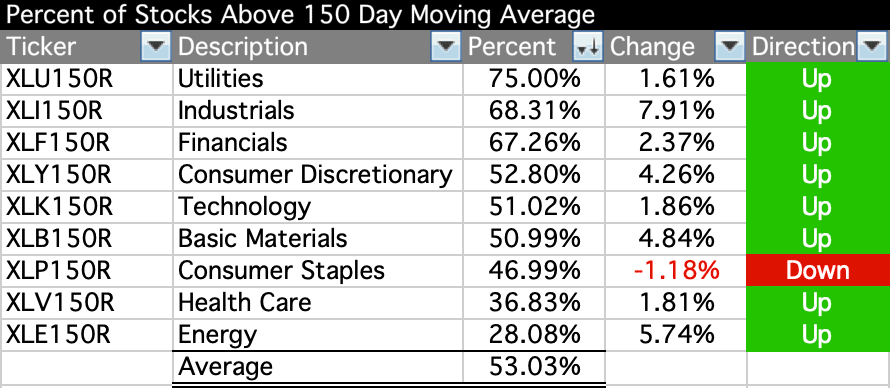Select the Utilities description cell

click(318, 79)
